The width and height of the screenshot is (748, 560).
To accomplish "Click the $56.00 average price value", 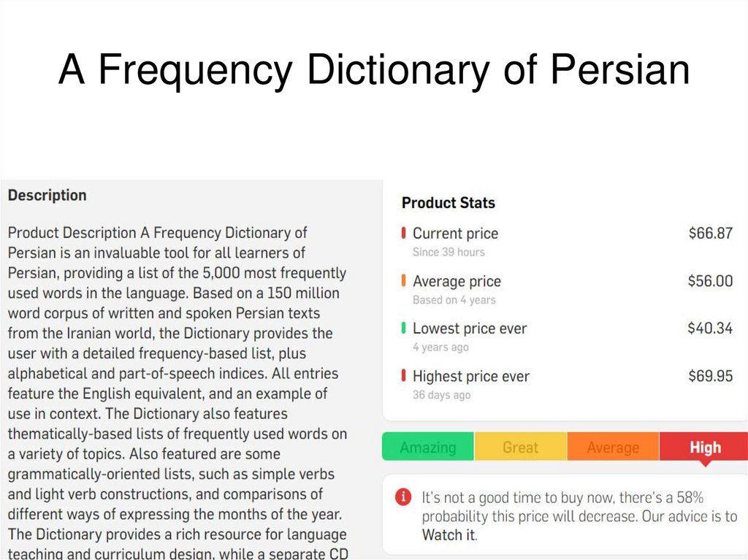I will point(710,281).
